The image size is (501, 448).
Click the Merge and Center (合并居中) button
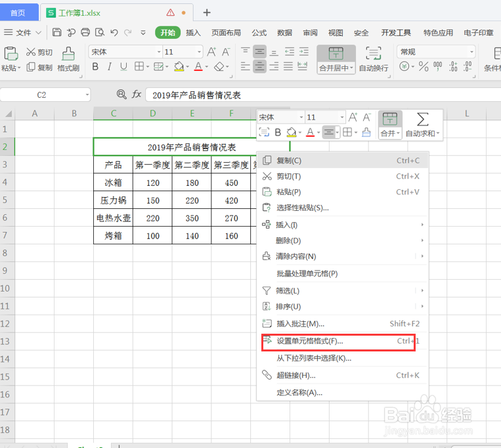pyautogui.click(x=336, y=59)
